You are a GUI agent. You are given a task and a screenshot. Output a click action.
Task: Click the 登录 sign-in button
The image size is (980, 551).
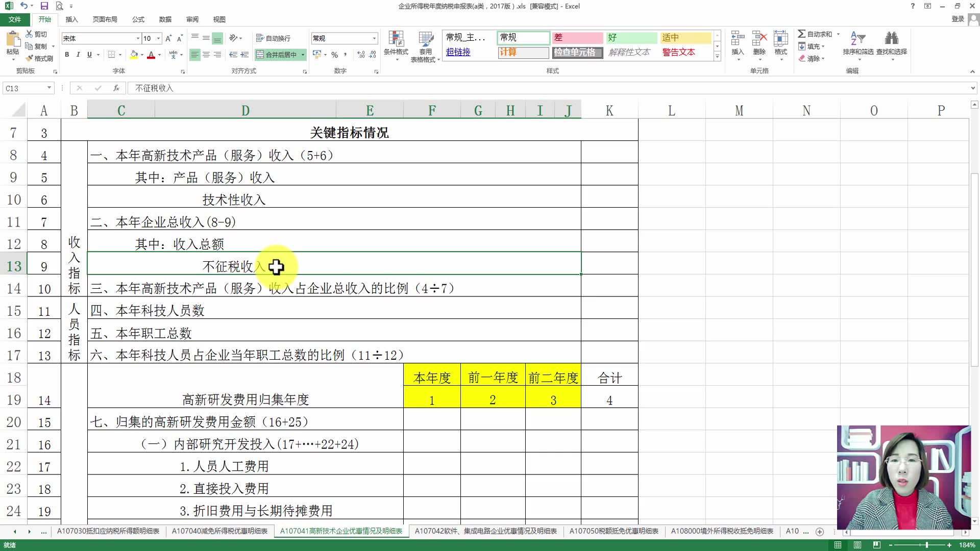[958, 19]
